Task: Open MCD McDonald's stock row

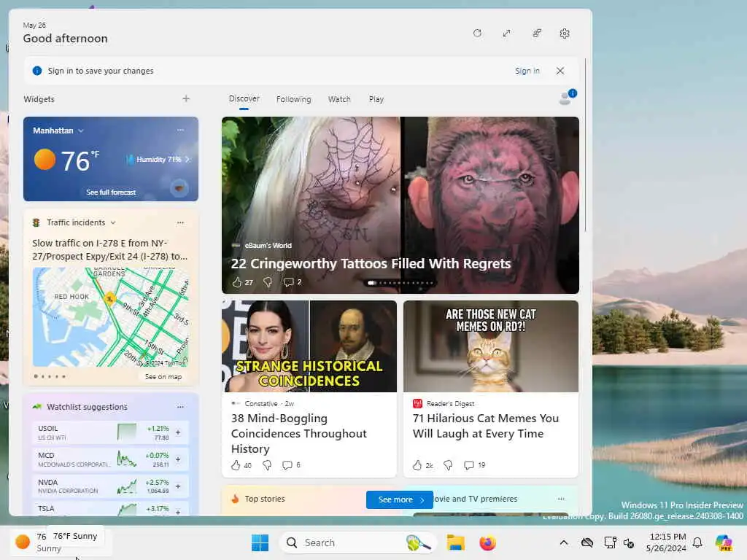Action: pyautogui.click(x=111, y=459)
